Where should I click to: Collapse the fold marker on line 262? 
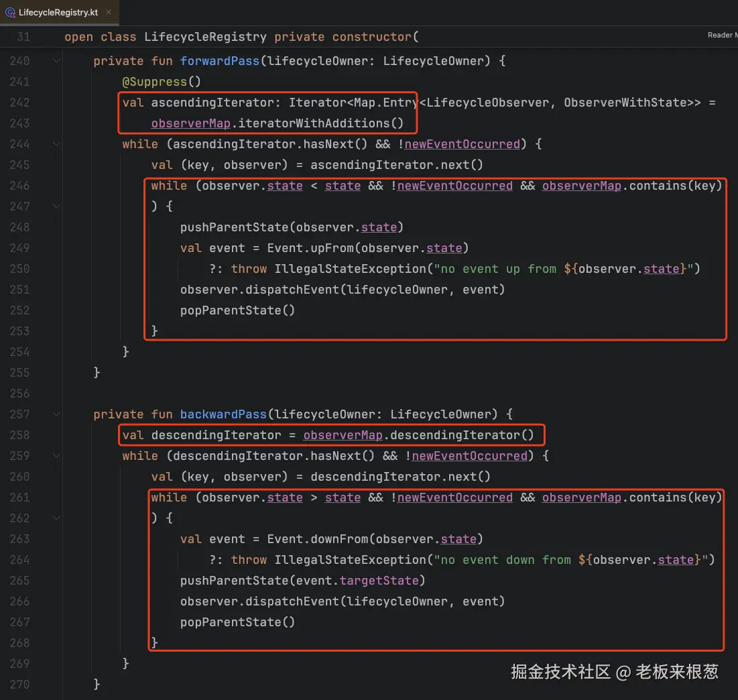[x=56, y=518]
